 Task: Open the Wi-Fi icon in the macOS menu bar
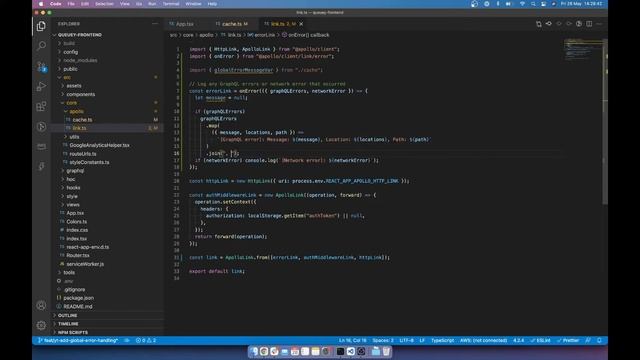[522, 4]
